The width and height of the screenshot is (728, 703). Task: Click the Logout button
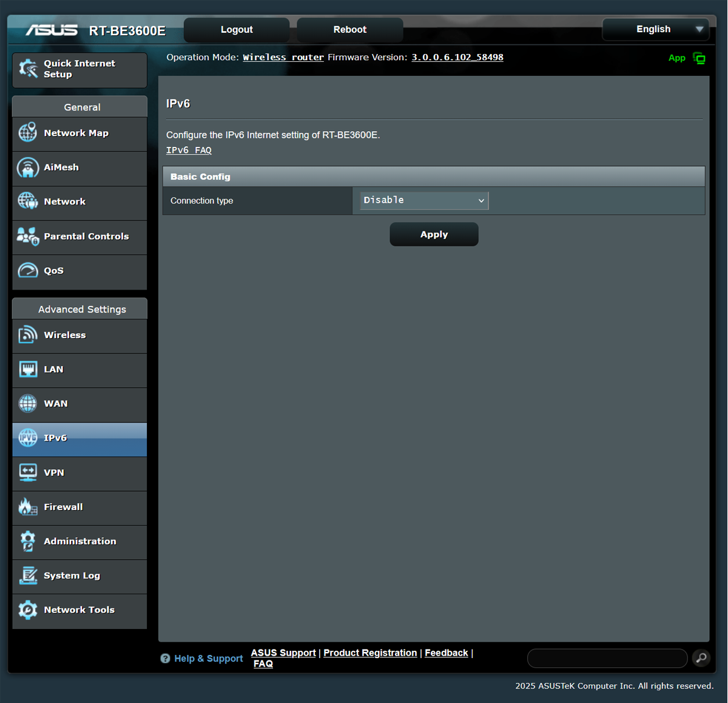[x=237, y=30]
